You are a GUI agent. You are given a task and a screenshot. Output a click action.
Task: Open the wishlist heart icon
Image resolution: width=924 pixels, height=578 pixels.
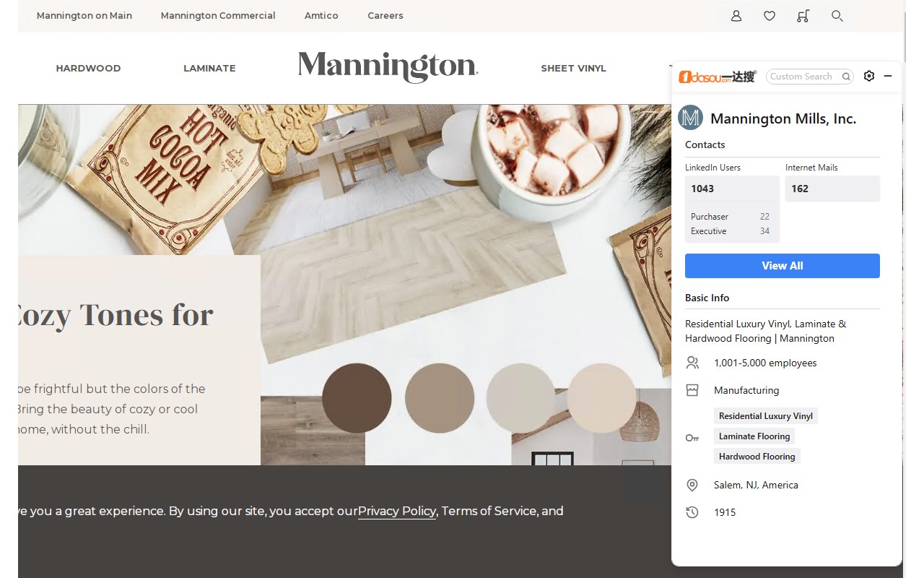(x=770, y=16)
